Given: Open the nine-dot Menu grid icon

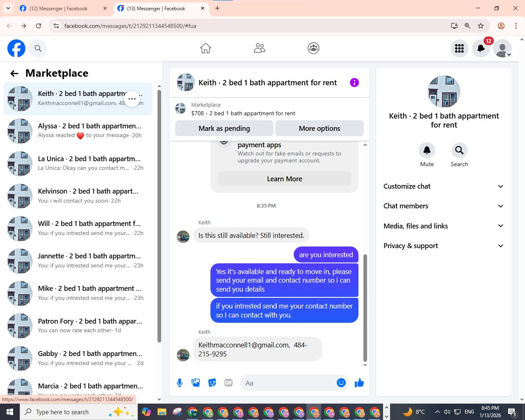Looking at the screenshot, I should tap(459, 48).
